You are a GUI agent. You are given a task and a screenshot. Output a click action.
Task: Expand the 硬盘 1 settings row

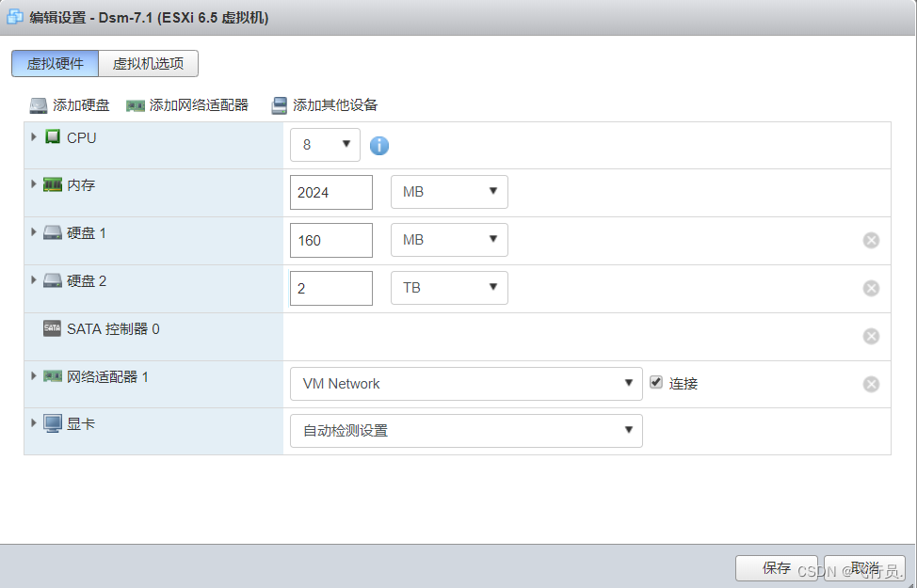pyautogui.click(x=34, y=233)
